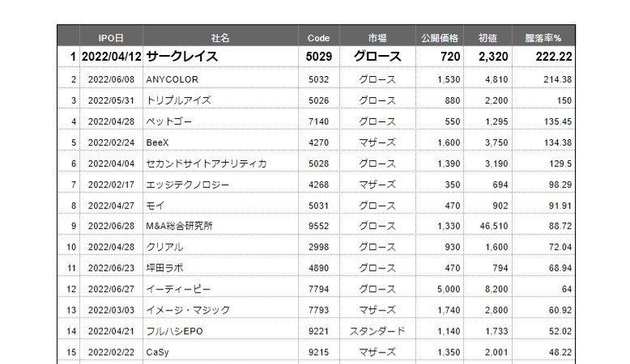Click the 社名 column header

click(220, 38)
